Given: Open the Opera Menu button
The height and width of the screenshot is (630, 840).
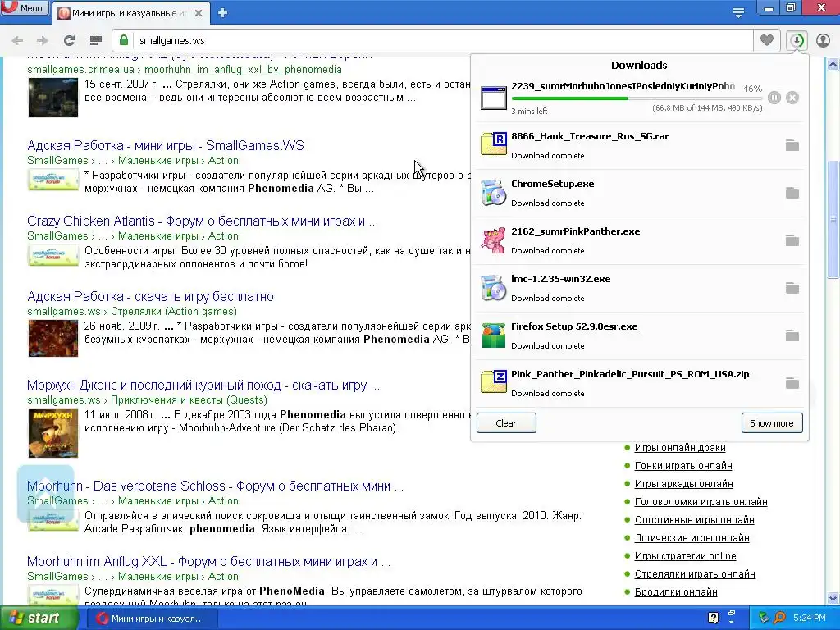Looking at the screenshot, I should (x=25, y=8).
